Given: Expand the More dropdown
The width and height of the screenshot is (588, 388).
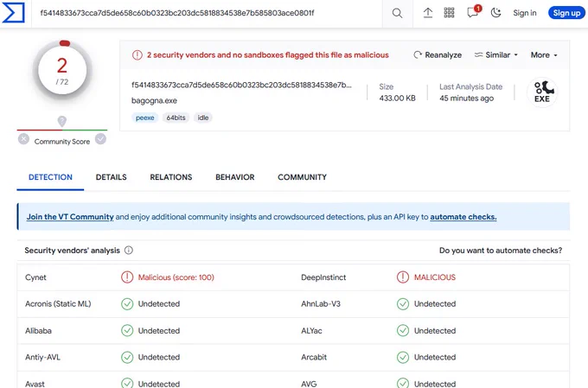Looking at the screenshot, I should pos(544,54).
